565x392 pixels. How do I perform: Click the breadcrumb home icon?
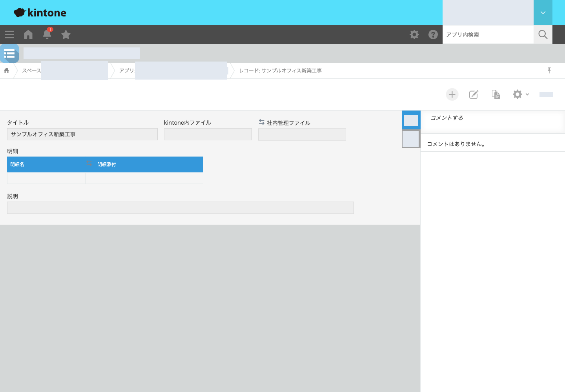click(7, 71)
